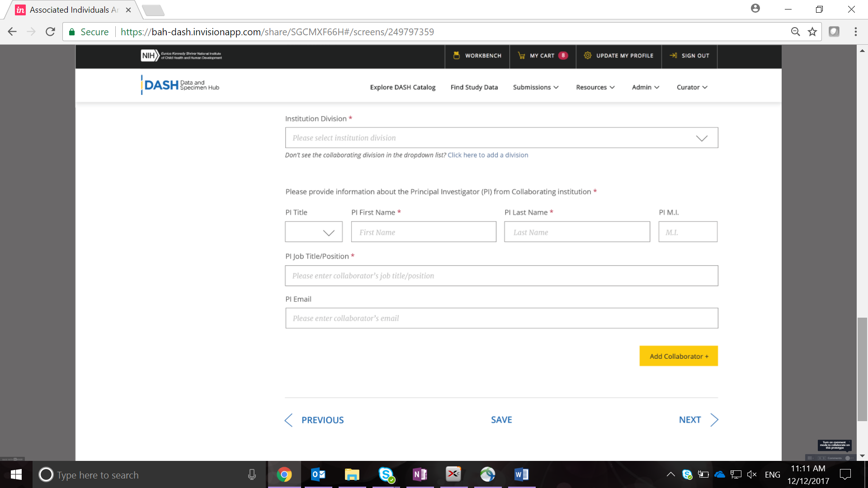This screenshot has width=868, height=488.
Task: Click the Update My Profile gear icon
Action: click(x=588, y=56)
